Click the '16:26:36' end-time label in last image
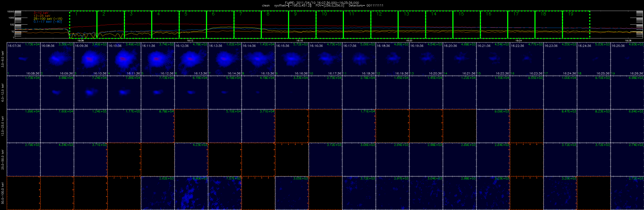The image size is (644, 210). tap(636, 73)
